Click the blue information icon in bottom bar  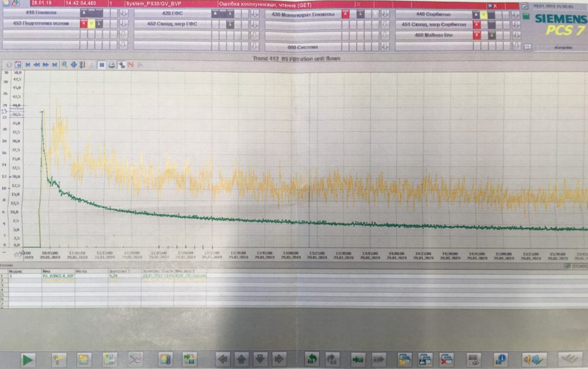(x=501, y=360)
